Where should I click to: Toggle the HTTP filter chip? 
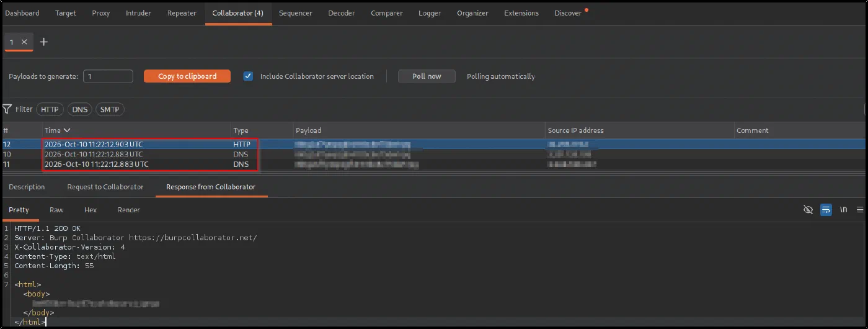click(x=50, y=109)
